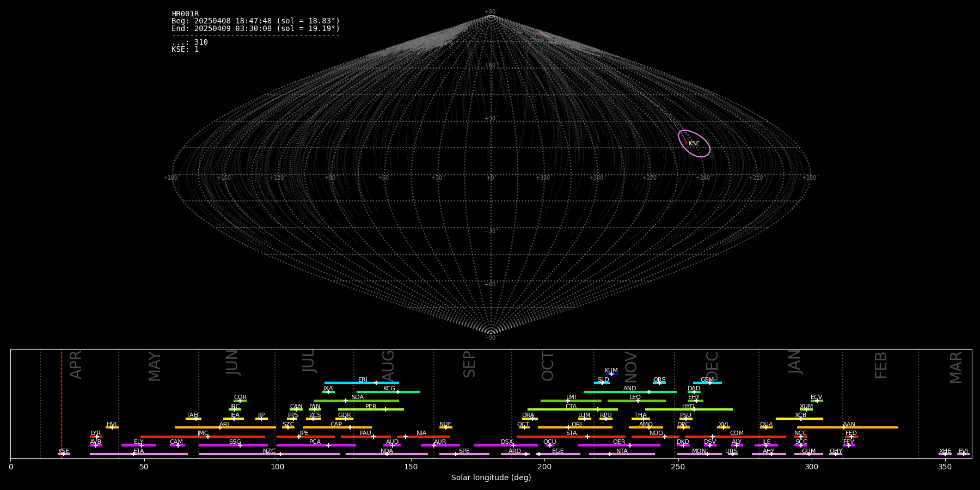Click the pink SPE shower bar
Viewport: 980px width, 490px height.
(464, 454)
